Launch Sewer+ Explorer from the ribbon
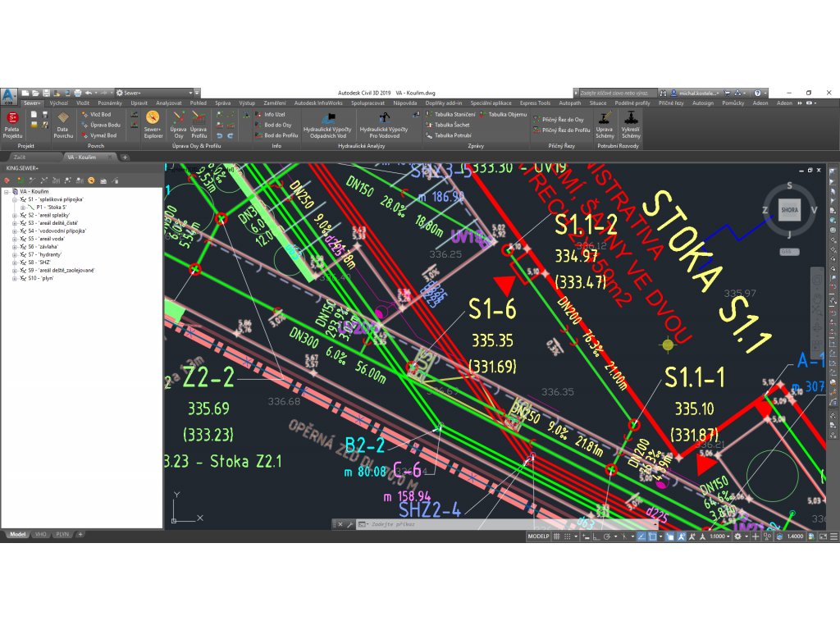The height and width of the screenshot is (630, 840). click(x=153, y=125)
